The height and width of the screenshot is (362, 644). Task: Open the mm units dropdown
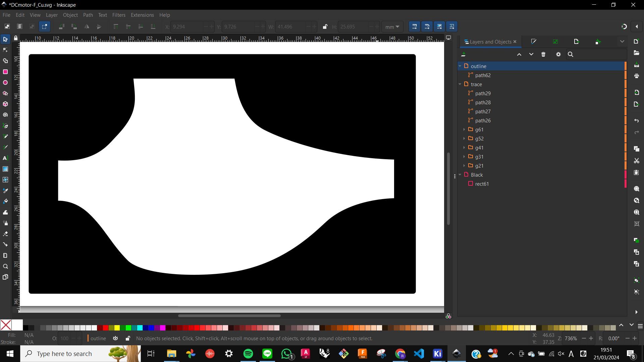coord(392,27)
